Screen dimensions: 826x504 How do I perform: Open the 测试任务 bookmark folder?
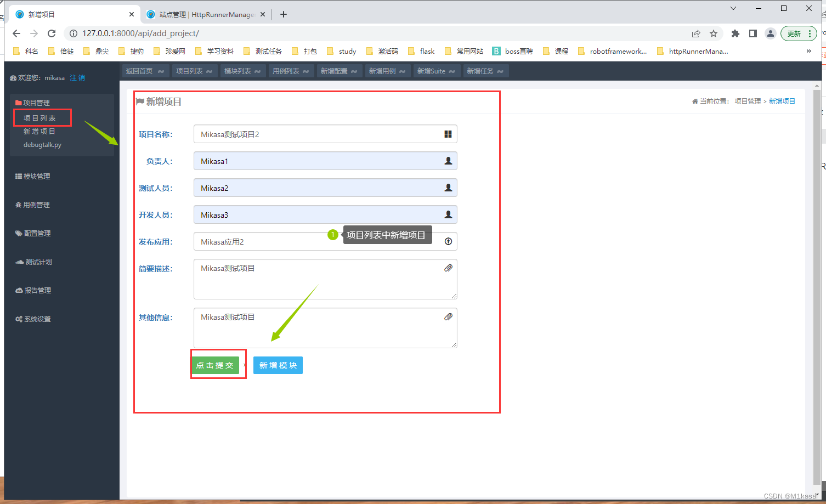(263, 51)
